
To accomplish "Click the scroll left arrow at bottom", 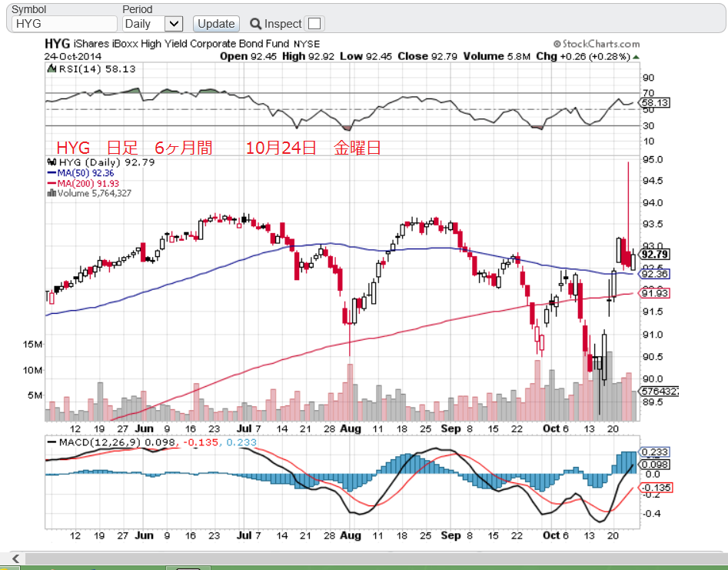I will [x=16, y=558].
